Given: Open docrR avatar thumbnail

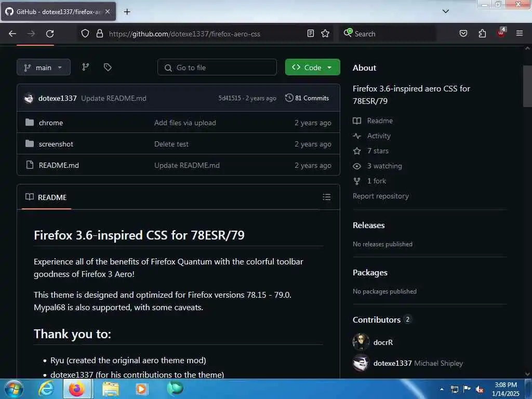Looking at the screenshot, I should click(361, 342).
